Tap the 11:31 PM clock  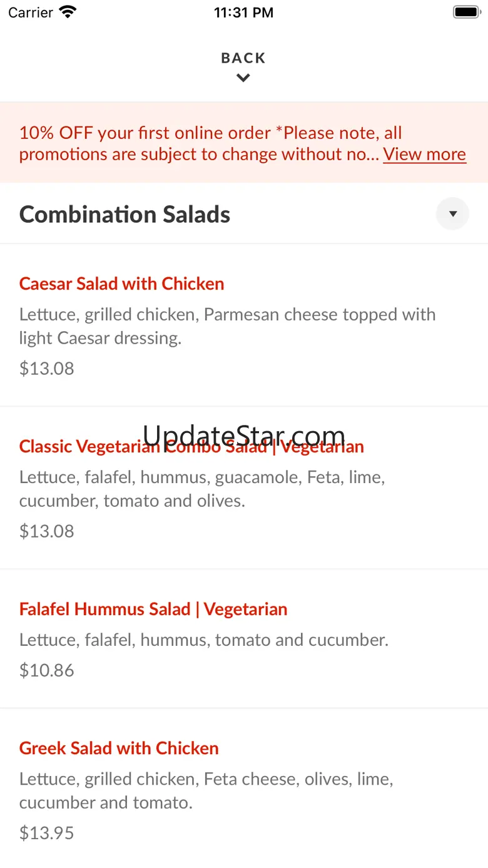[243, 13]
